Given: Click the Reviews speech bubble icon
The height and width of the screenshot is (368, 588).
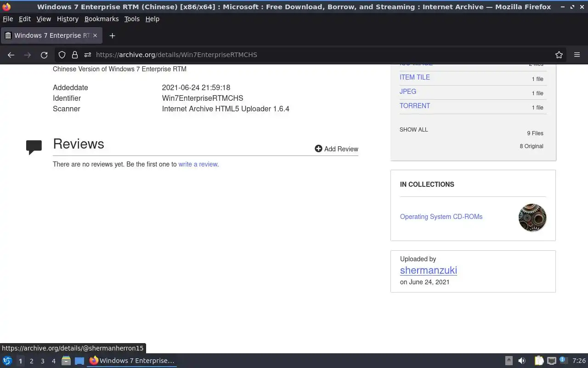Looking at the screenshot, I should click(x=34, y=147).
